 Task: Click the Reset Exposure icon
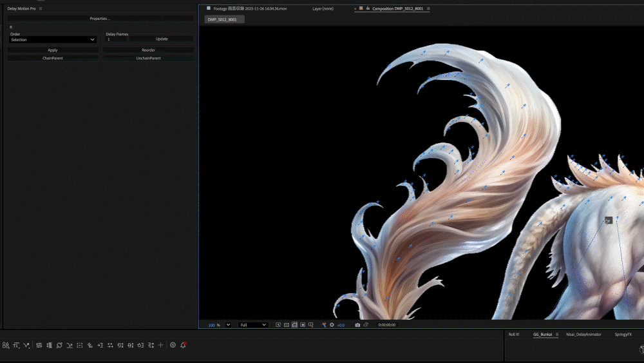332,325
